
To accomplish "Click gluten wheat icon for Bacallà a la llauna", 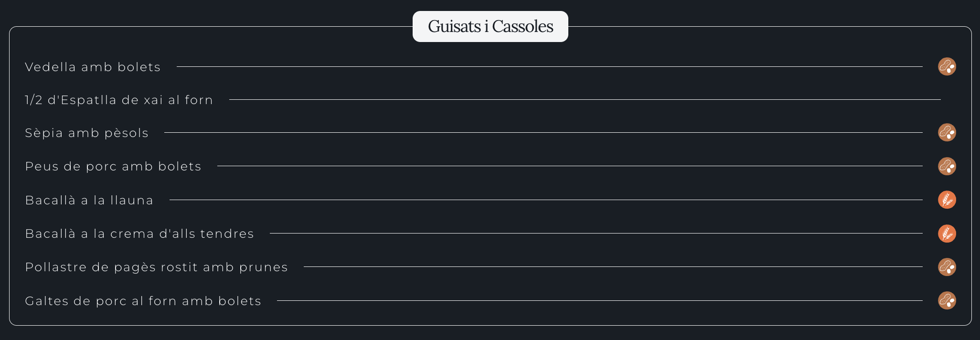I will (x=947, y=200).
